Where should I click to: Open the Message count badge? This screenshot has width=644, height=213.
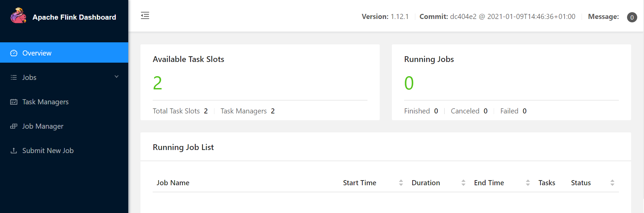tap(632, 17)
